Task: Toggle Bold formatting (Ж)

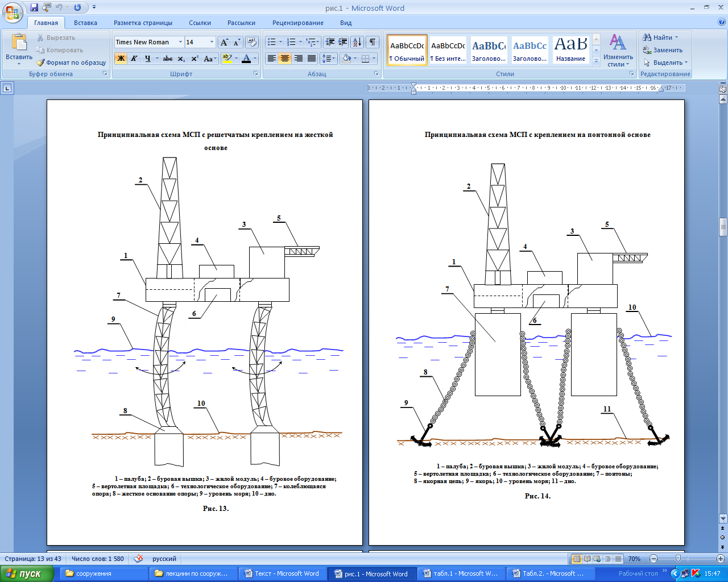Action: (x=121, y=59)
